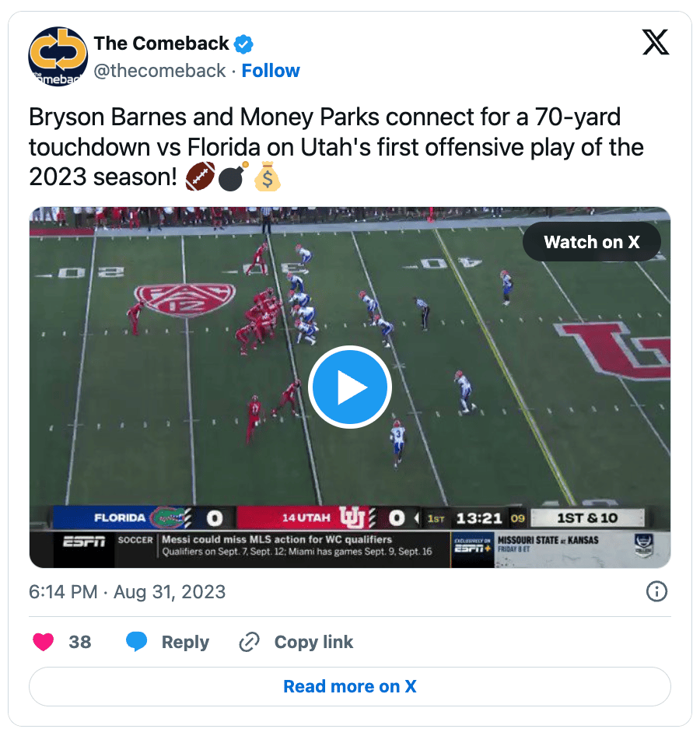Open The Comeback profile avatar
Screen dimensions: 700x736
tap(58, 56)
